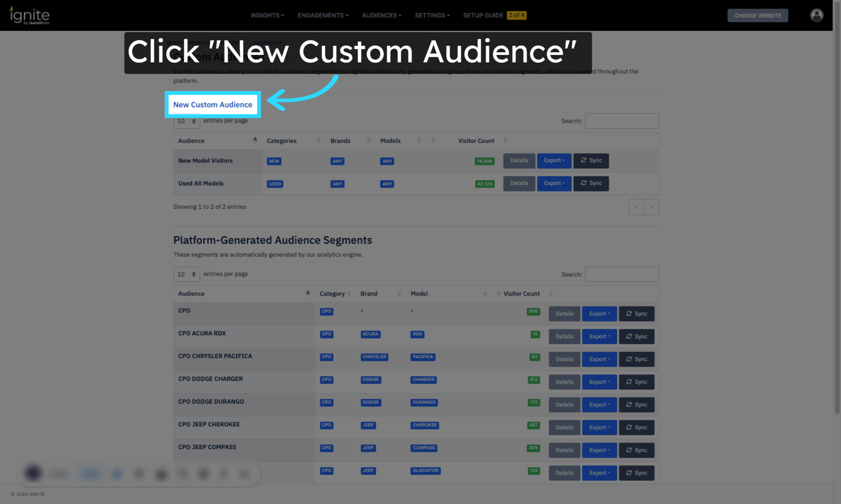
Task: Sync the New Model Visitors audience
Action: (x=591, y=161)
